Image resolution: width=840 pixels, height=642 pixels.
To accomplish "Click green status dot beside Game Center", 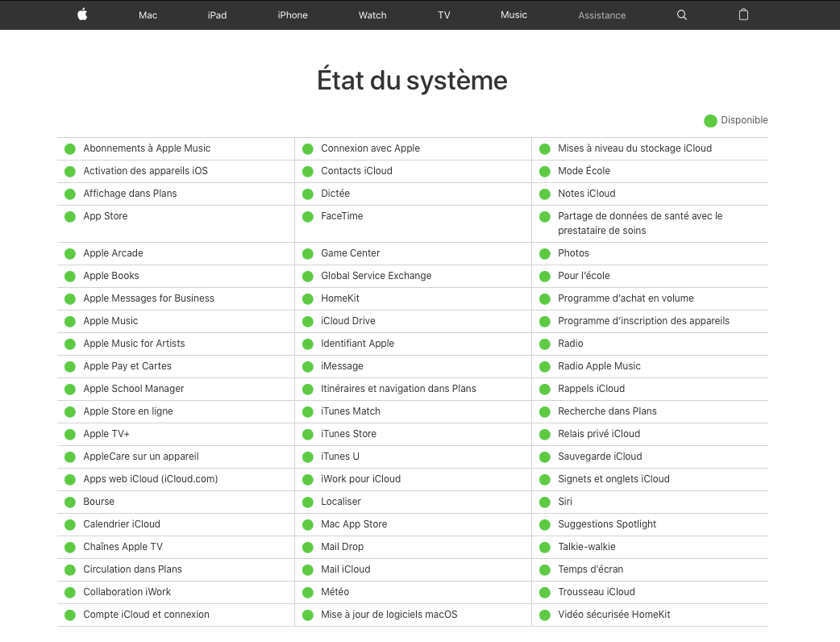I will pyautogui.click(x=307, y=253).
